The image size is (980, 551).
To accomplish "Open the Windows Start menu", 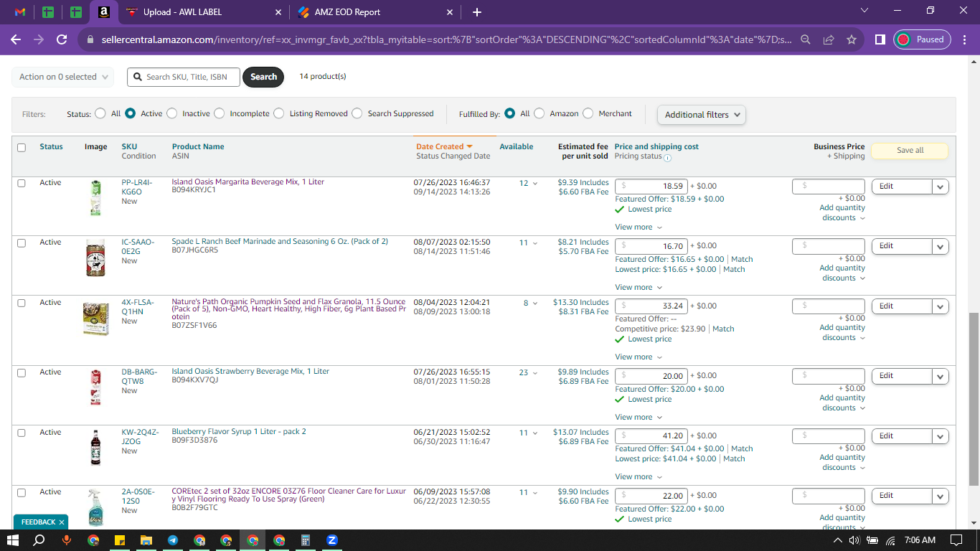I will 13,540.
